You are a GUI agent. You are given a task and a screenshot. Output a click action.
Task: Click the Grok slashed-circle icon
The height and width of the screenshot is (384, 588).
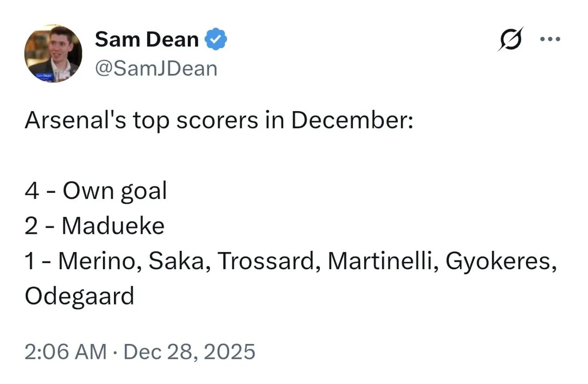(x=511, y=39)
